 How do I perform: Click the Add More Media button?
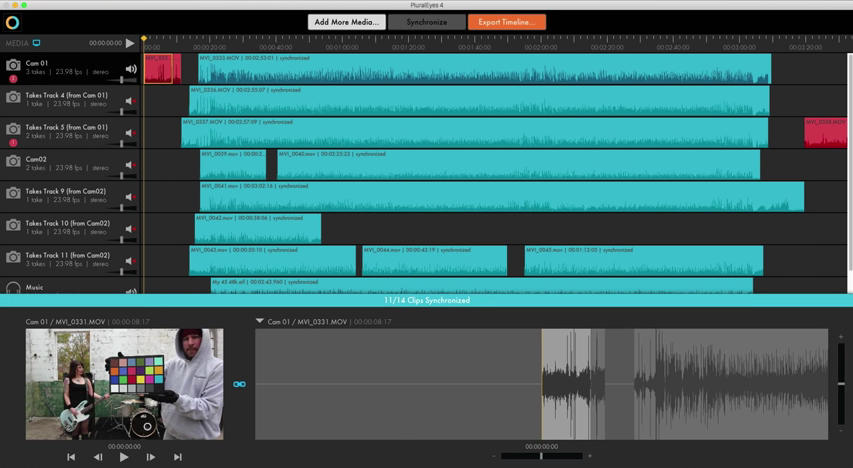[347, 22]
